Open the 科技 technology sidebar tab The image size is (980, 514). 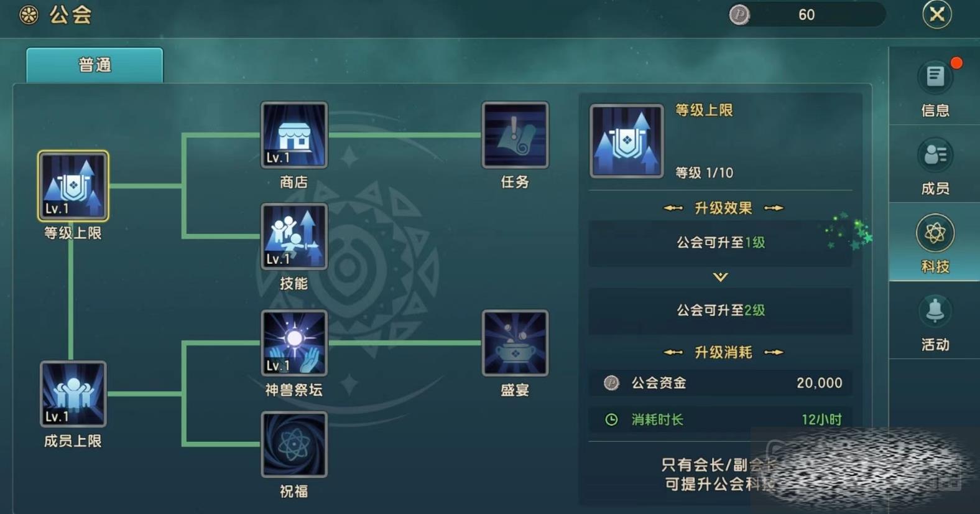point(935,243)
